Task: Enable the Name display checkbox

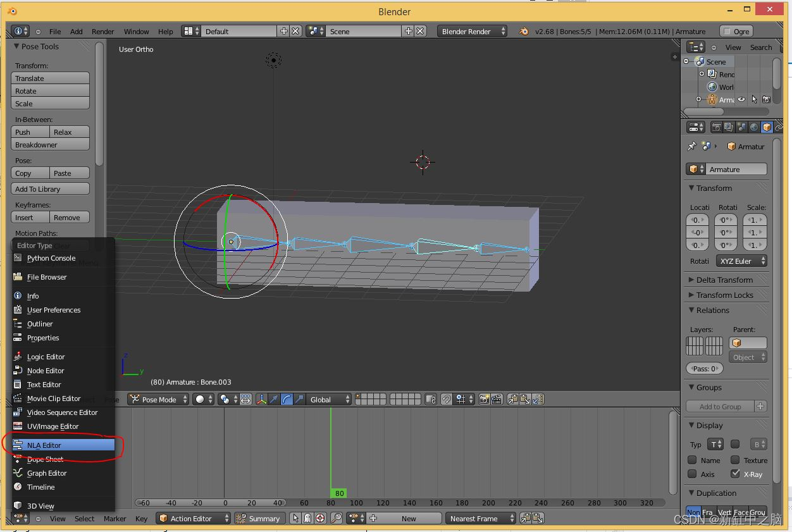Action: (692, 460)
